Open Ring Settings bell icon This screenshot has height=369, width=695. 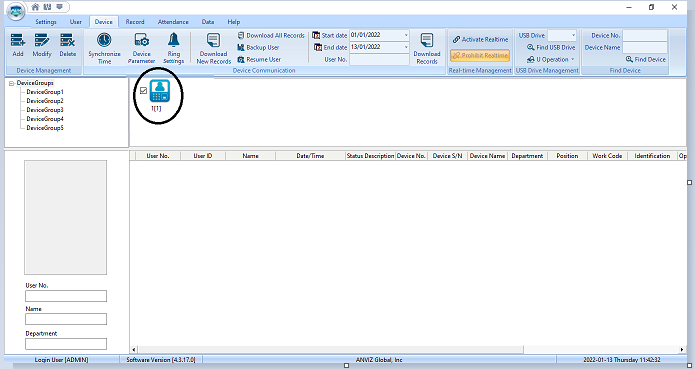click(x=173, y=40)
